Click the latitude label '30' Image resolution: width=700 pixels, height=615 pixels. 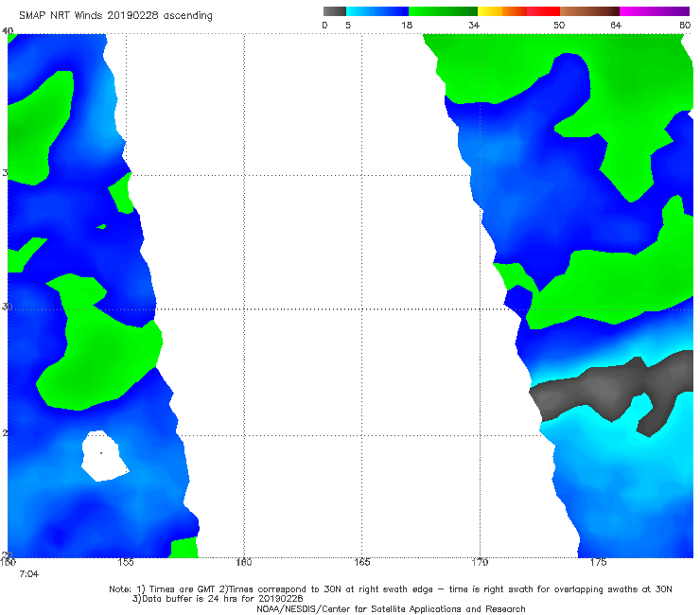coord(7,307)
